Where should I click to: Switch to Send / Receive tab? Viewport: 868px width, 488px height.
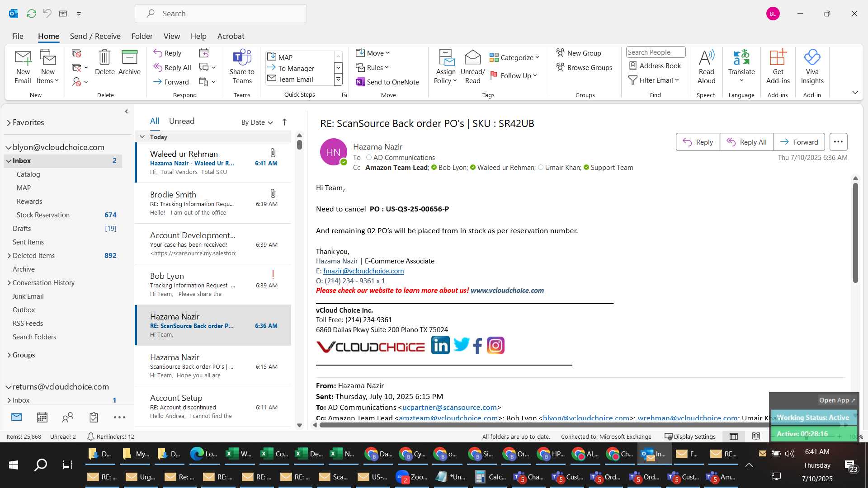[x=95, y=36]
